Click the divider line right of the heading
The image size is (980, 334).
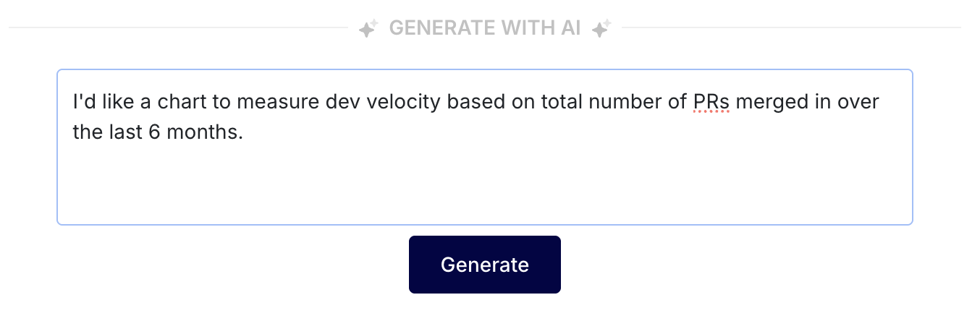pos(790,28)
